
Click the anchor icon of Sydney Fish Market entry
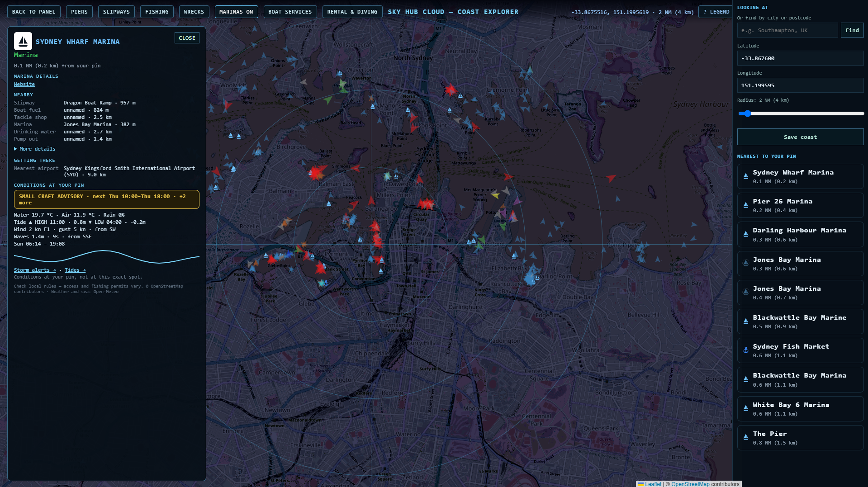(745, 350)
